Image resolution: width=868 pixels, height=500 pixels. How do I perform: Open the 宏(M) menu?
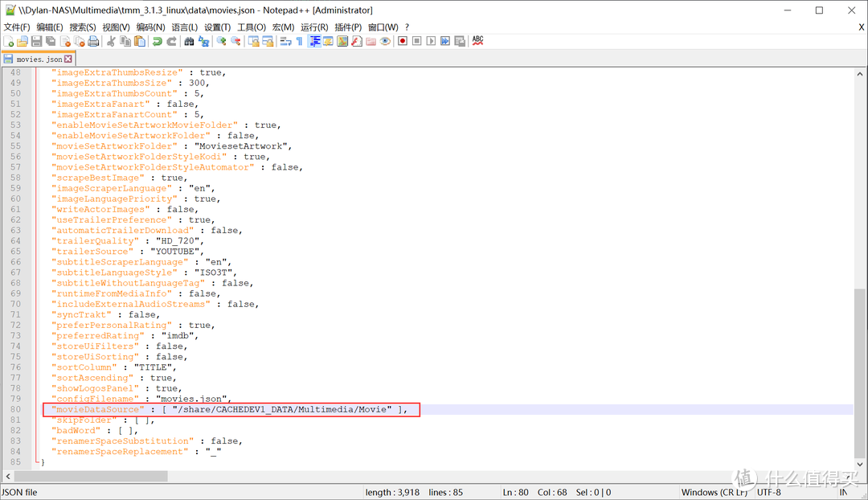284,27
